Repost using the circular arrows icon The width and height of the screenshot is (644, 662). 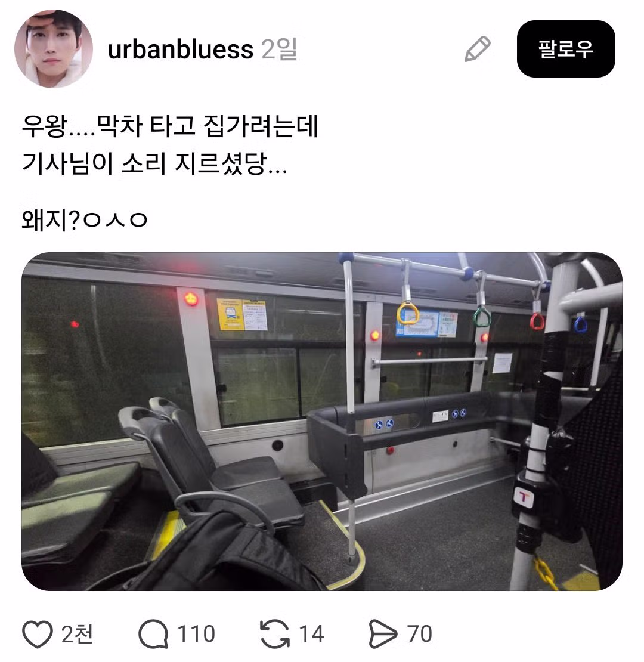pos(275,634)
